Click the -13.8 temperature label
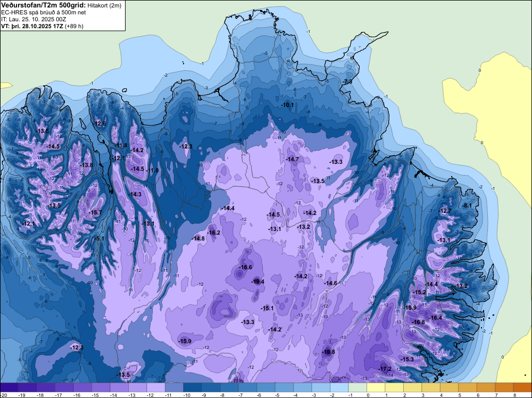Viewport: 532px width, 398px height. (86, 165)
